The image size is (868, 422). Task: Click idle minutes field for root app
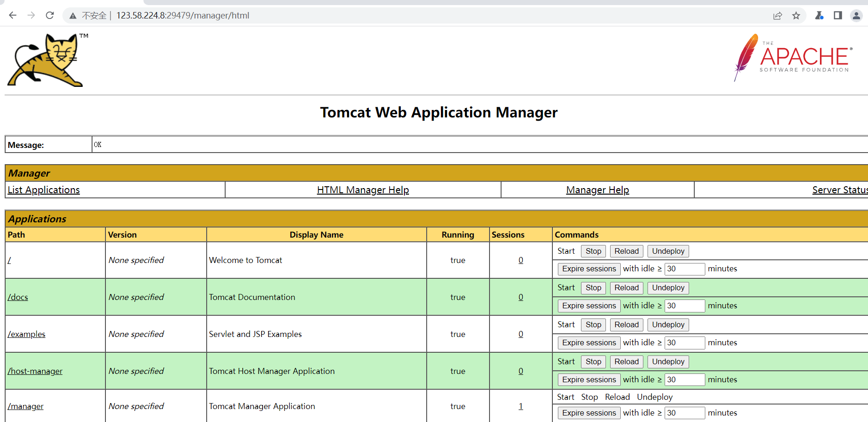(x=685, y=269)
